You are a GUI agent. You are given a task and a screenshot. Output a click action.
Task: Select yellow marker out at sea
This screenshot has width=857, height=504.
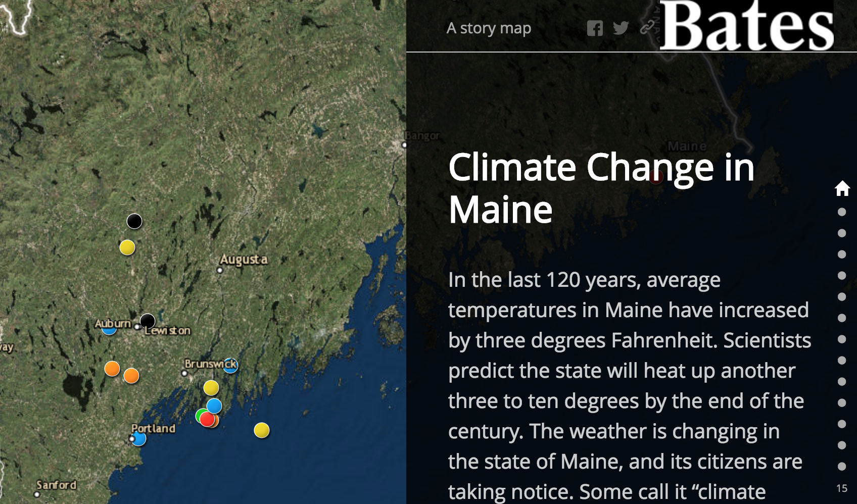(x=261, y=430)
